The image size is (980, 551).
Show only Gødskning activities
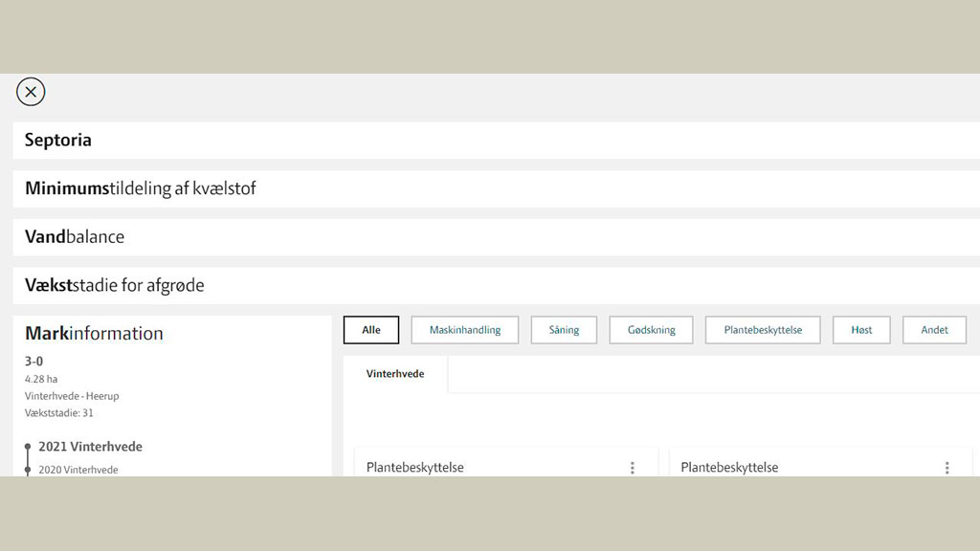point(651,330)
